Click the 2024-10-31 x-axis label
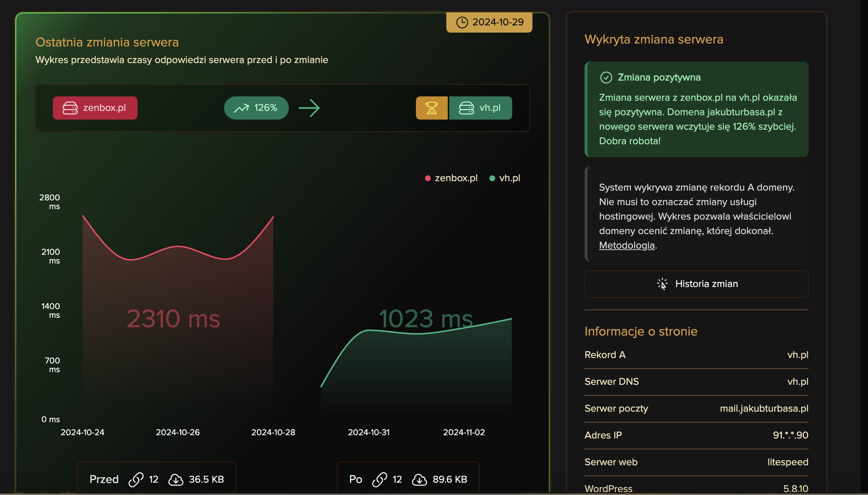Viewport: 868px width, 495px height. [368, 432]
